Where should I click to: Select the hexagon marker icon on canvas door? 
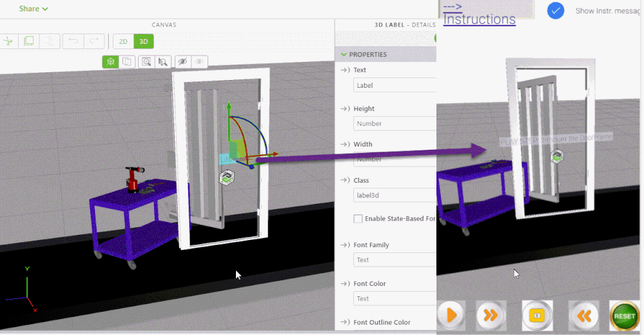227,178
